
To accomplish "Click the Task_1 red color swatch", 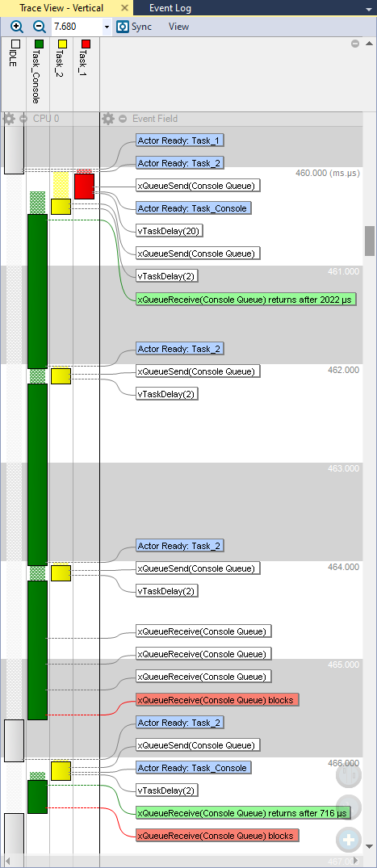I will (x=86, y=44).
